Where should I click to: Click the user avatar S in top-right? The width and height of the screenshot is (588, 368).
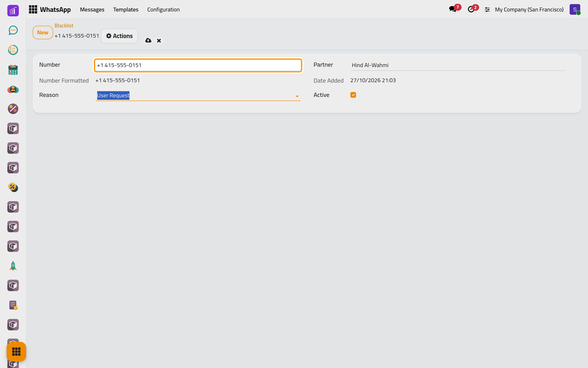coord(575,10)
